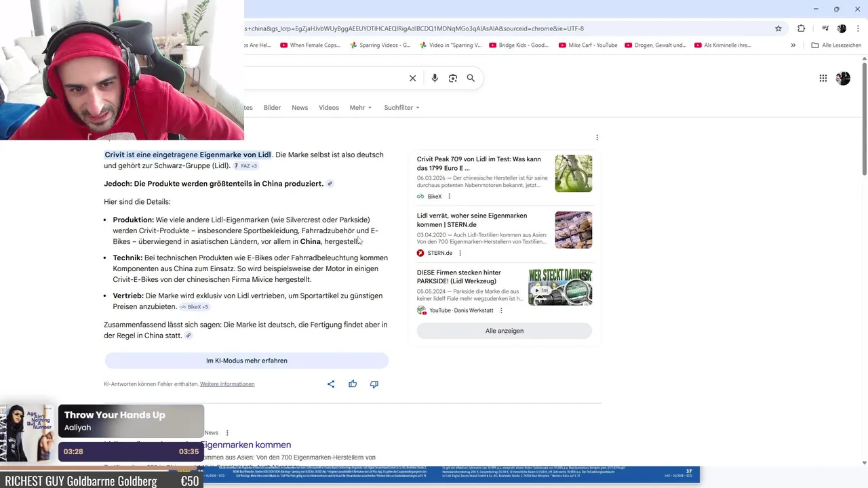
Task: Click the bold 'Vertrieb:' bullet heading
Action: click(128, 296)
